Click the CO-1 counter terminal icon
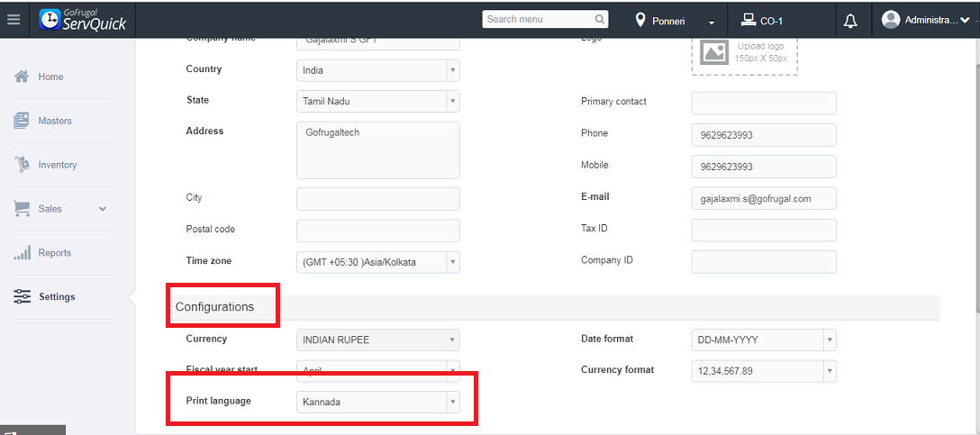980x435 pixels. click(748, 20)
